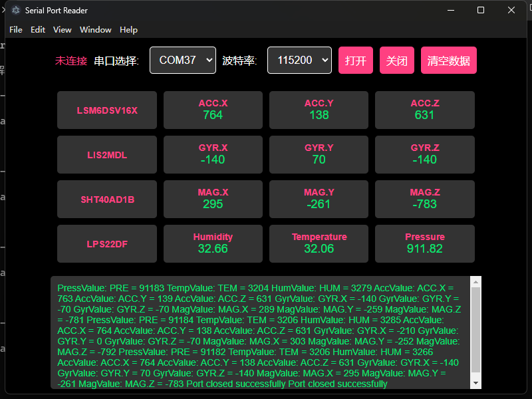The height and width of the screenshot is (399, 532).
Task: Click the ACC.X value card
Action: point(213,110)
